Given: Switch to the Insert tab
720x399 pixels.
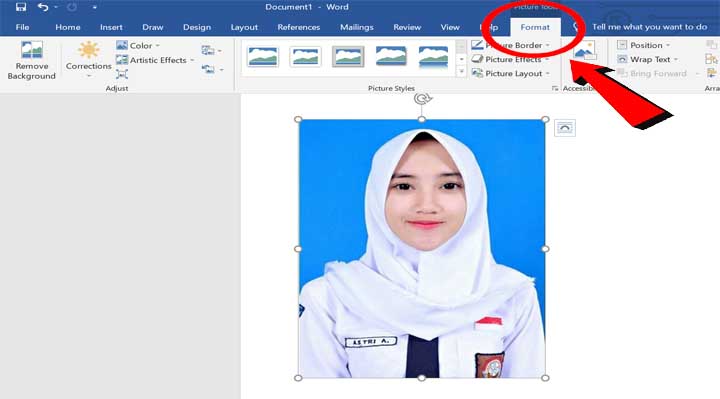Looking at the screenshot, I should pos(111,27).
